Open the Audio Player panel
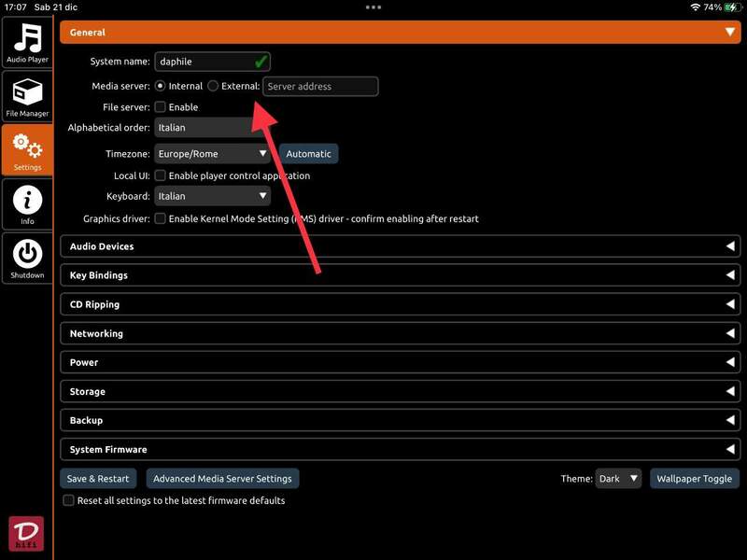The image size is (747, 560). point(27,43)
